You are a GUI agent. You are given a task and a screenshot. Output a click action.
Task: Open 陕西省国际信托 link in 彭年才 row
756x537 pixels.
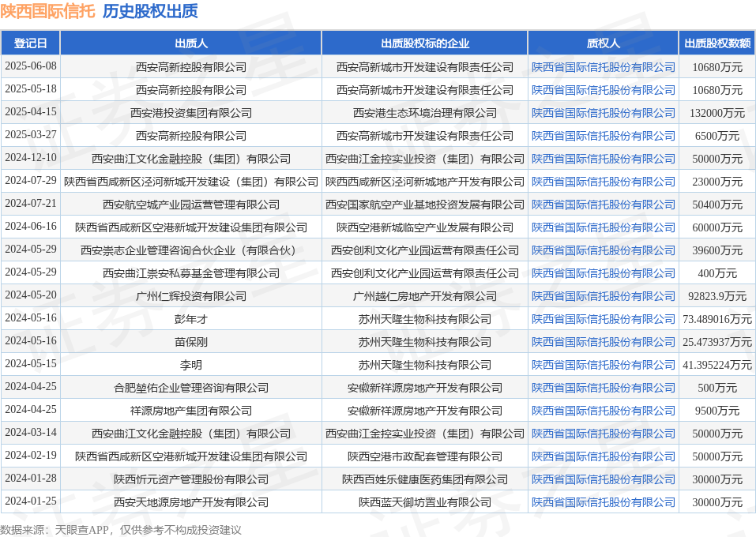pos(604,319)
